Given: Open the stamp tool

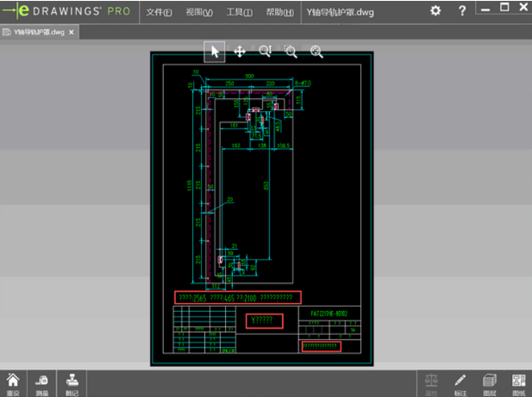Looking at the screenshot, I should pos(72,383).
